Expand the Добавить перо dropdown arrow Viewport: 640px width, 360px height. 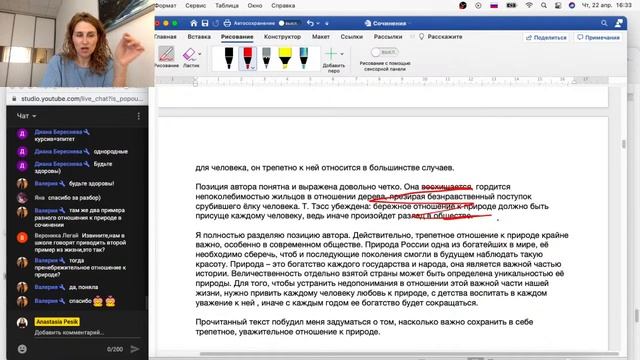342,54
